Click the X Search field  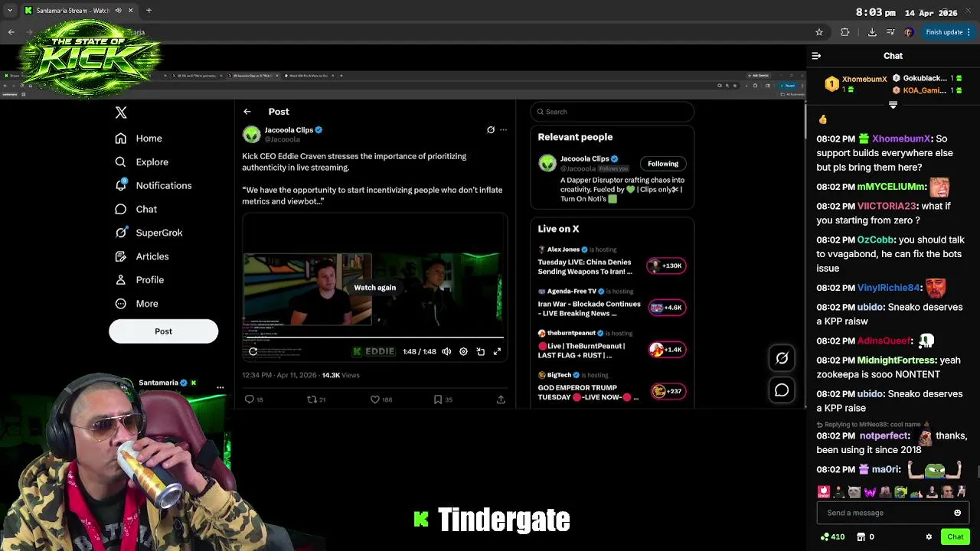point(612,112)
